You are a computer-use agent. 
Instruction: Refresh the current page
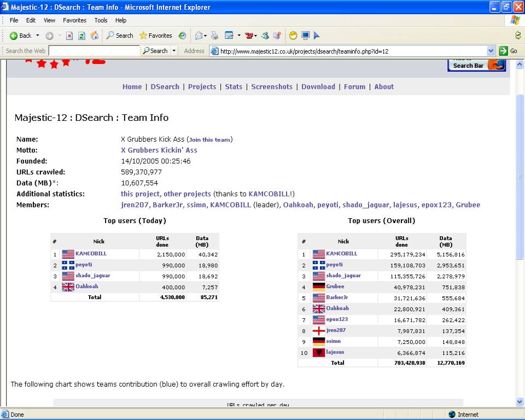81,36
